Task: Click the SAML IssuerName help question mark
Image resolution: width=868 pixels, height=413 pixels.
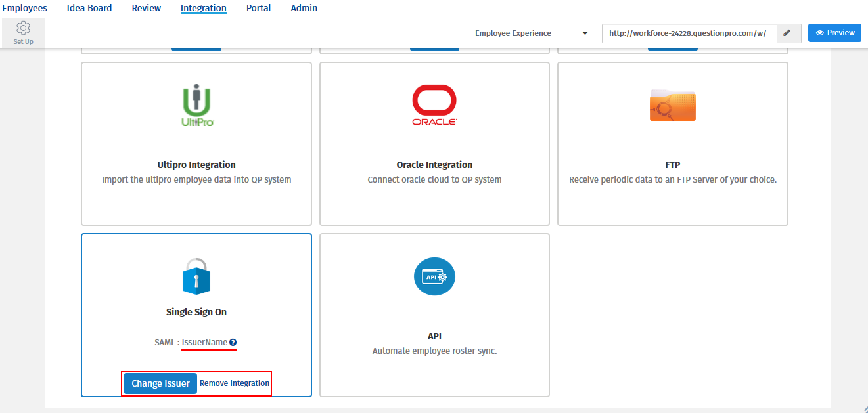Action: (234, 341)
